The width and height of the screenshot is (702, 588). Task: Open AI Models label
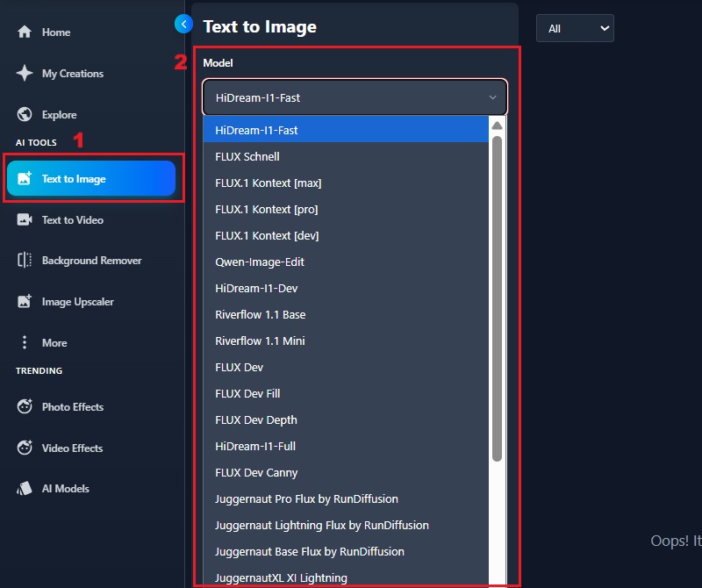65,489
